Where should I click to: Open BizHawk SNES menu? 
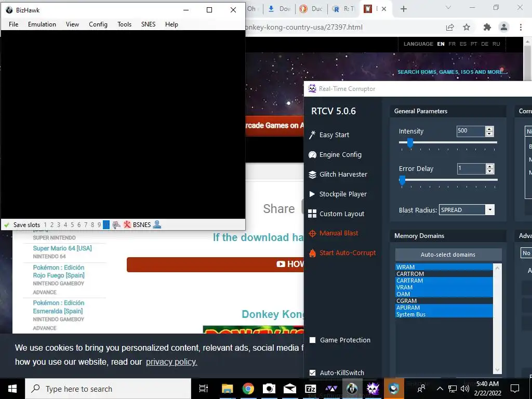(148, 24)
